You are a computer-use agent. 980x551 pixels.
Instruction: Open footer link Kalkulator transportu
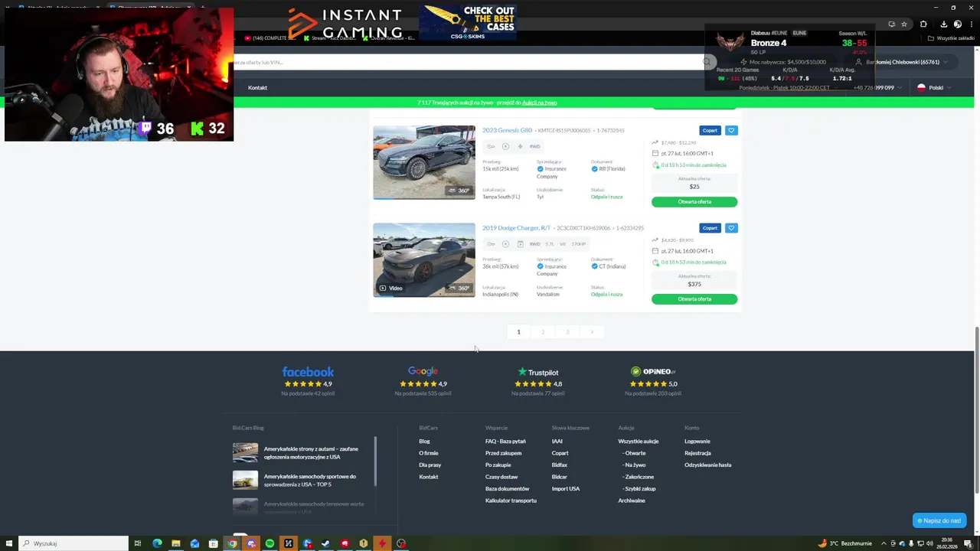(x=511, y=500)
